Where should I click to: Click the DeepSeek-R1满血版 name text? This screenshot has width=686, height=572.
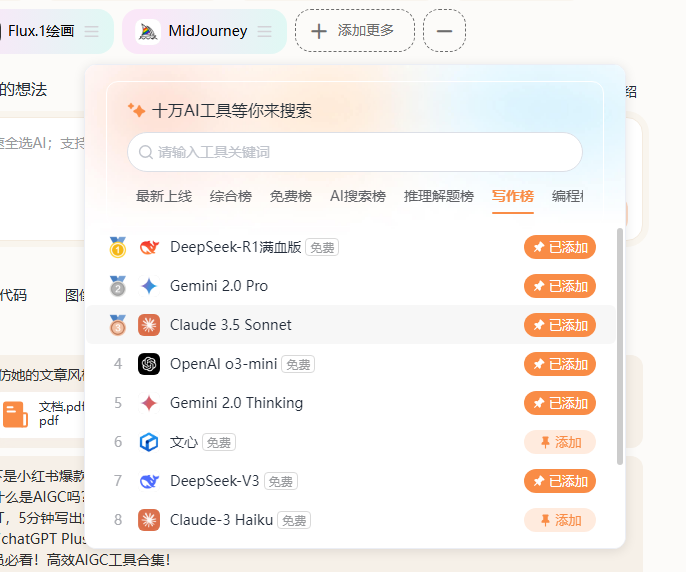click(x=236, y=247)
